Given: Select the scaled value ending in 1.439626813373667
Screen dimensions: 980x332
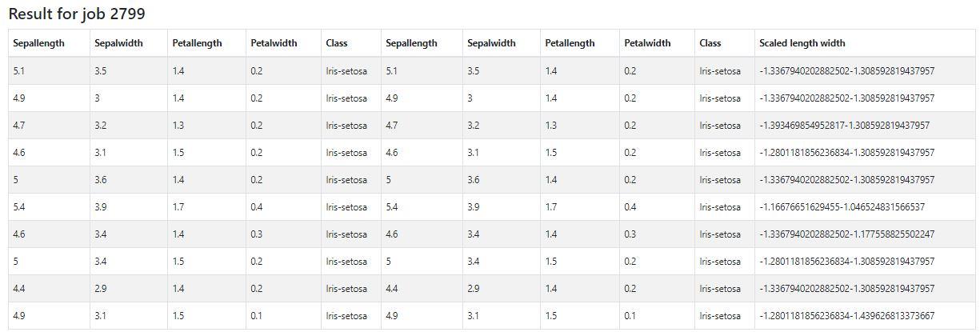Looking at the screenshot, I should pos(846,316).
